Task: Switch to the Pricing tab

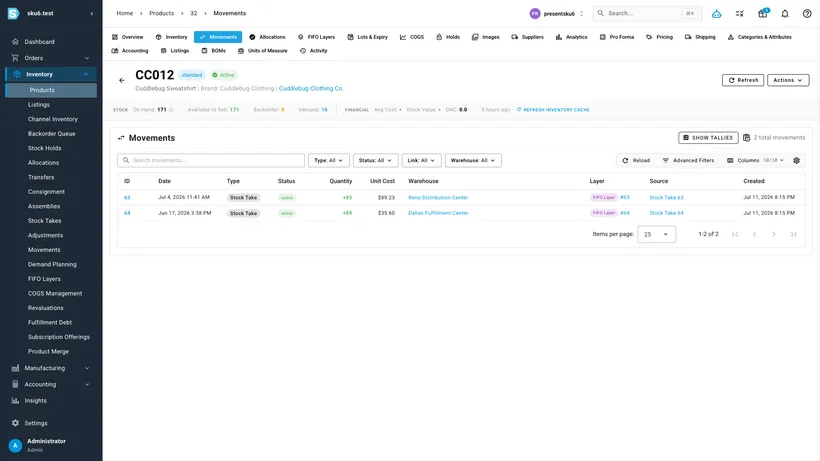Action: 659,37
